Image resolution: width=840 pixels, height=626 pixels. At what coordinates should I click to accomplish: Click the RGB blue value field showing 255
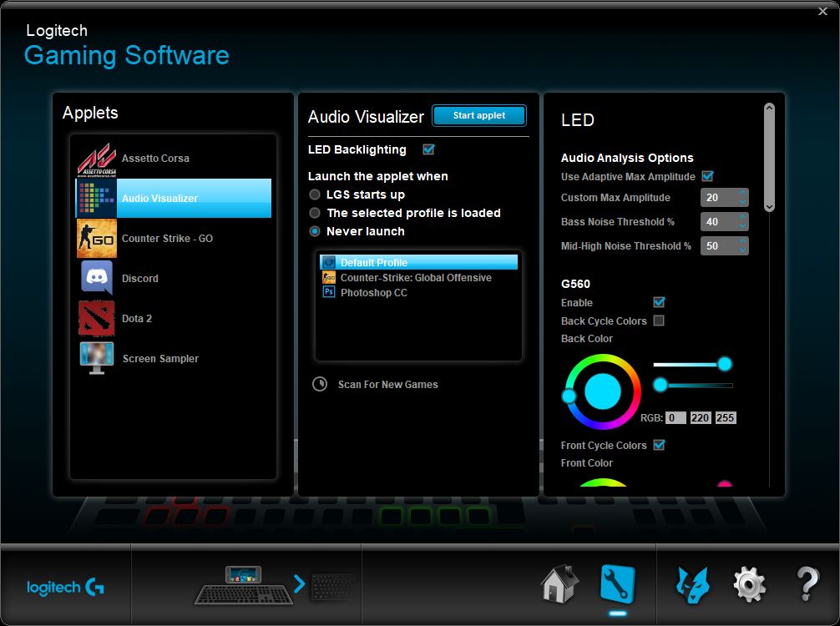pyautogui.click(x=726, y=417)
